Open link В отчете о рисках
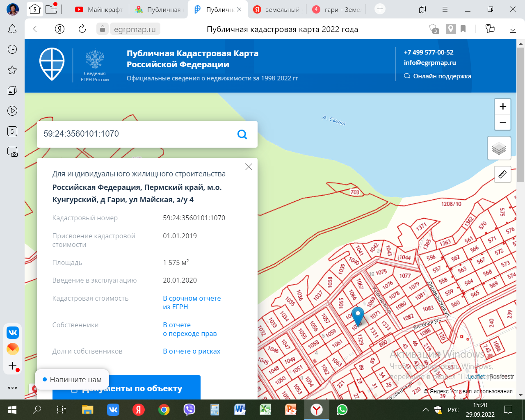 click(x=192, y=351)
